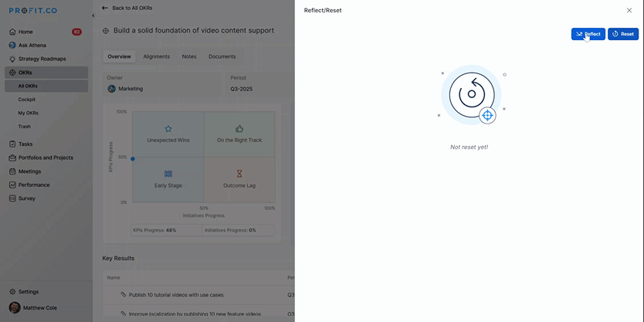
Task: Click the Marketing owner avatar icon
Action: point(111,89)
